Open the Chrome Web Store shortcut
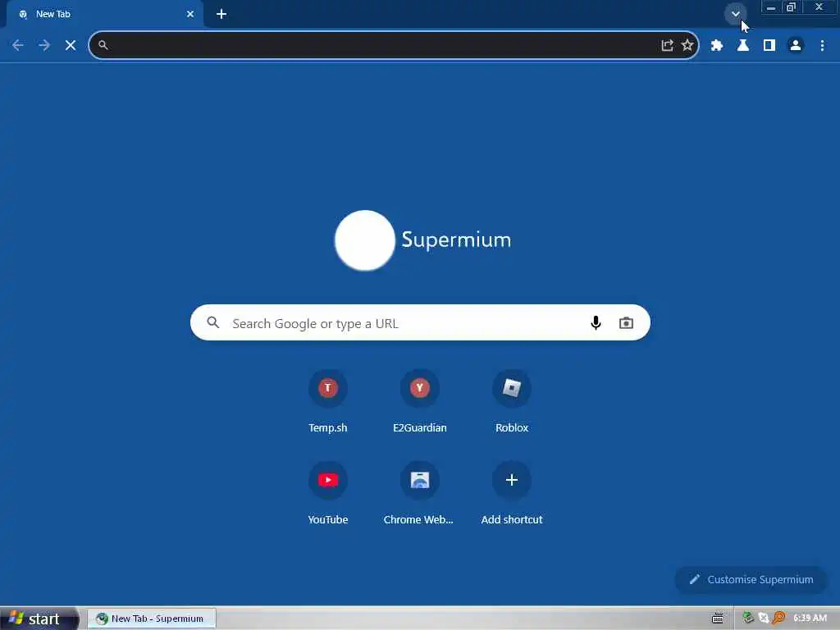Viewport: 840px width, 630px height. pos(420,493)
